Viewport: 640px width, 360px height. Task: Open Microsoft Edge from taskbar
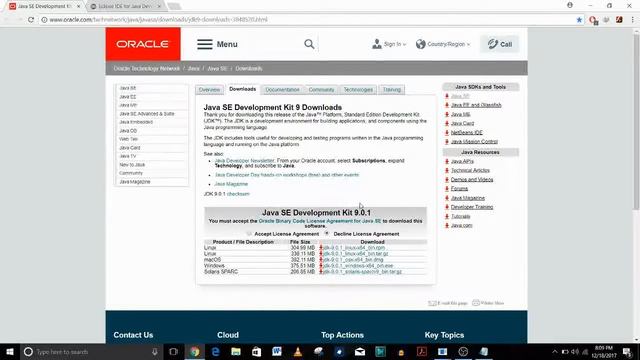click(x=216, y=351)
